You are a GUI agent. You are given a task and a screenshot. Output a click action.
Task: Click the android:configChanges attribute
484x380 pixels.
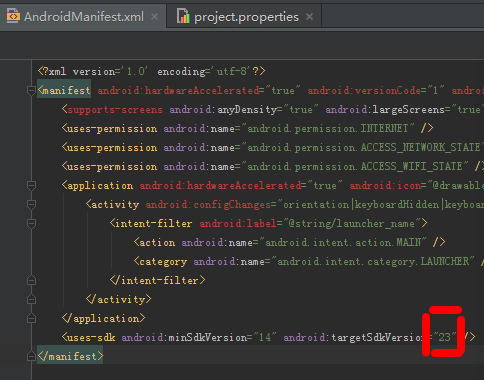coord(208,204)
